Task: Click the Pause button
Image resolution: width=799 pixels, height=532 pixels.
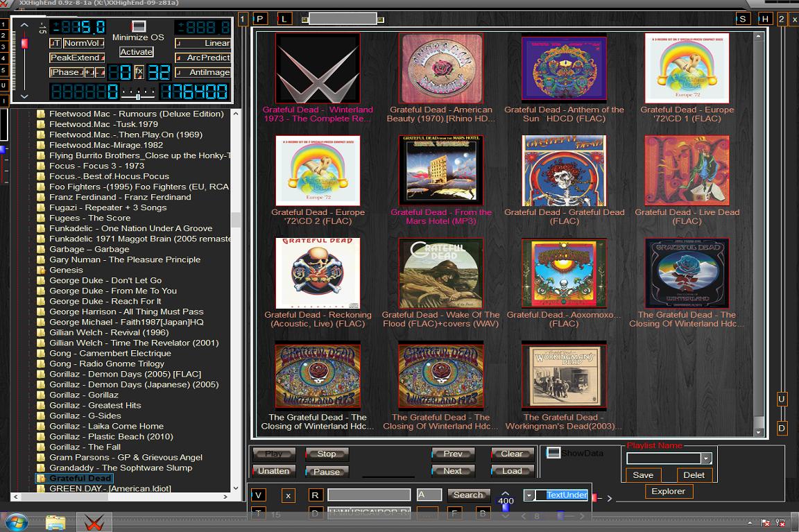Action: pyautogui.click(x=327, y=472)
